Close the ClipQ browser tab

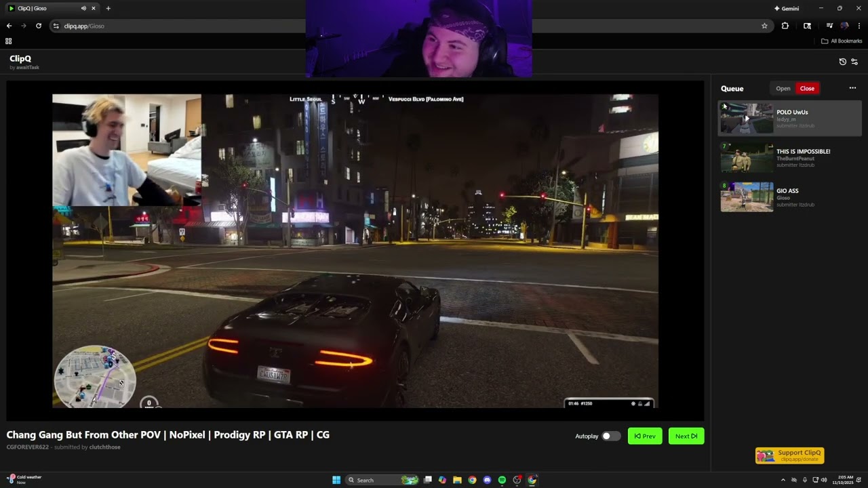(x=94, y=9)
